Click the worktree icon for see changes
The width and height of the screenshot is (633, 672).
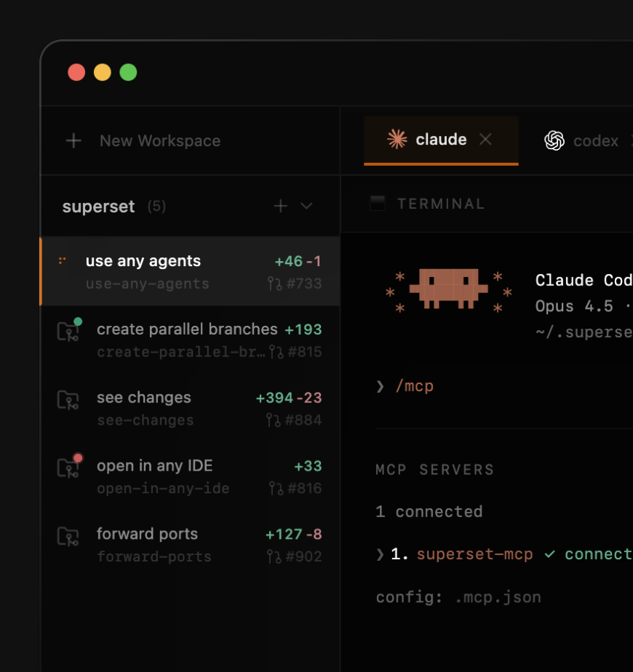click(68, 400)
